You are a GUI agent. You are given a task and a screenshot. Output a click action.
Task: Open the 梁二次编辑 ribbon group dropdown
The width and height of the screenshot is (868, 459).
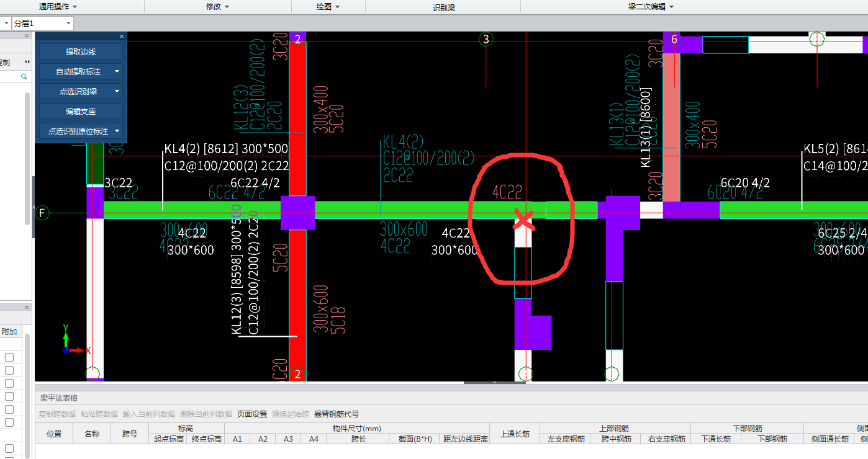coord(651,6)
